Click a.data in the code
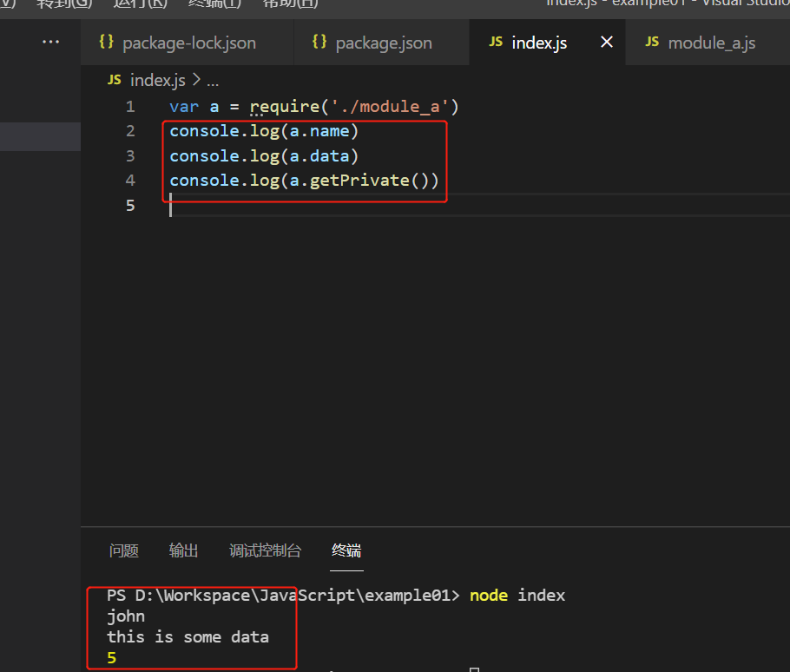This screenshot has width=790, height=672. click(x=319, y=156)
